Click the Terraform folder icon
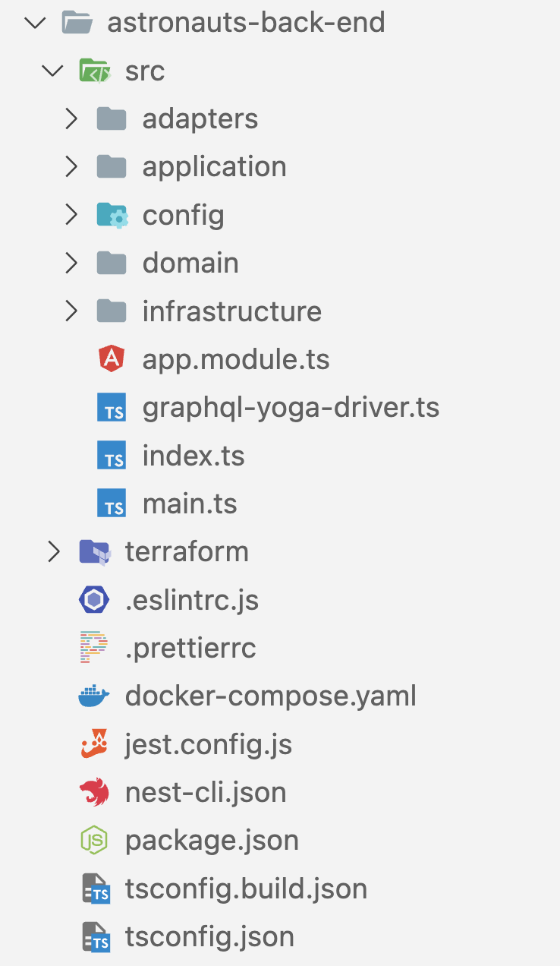 [95, 551]
